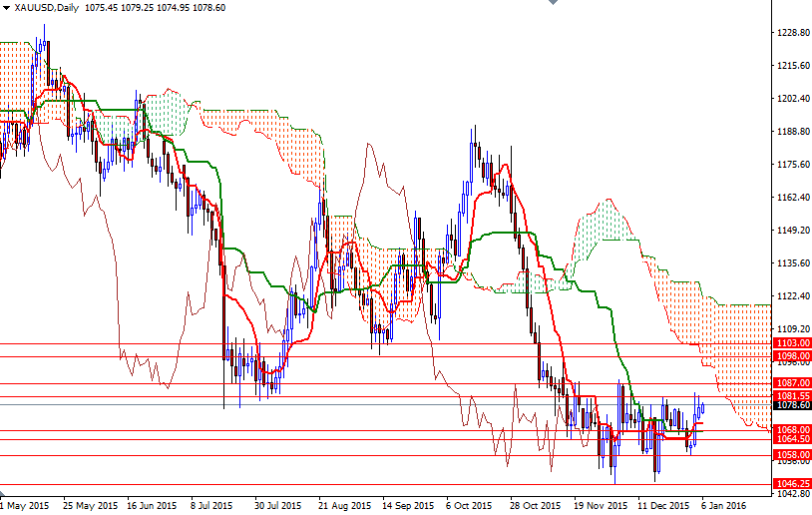Click the 1046.25 red price label

[x=792, y=483]
